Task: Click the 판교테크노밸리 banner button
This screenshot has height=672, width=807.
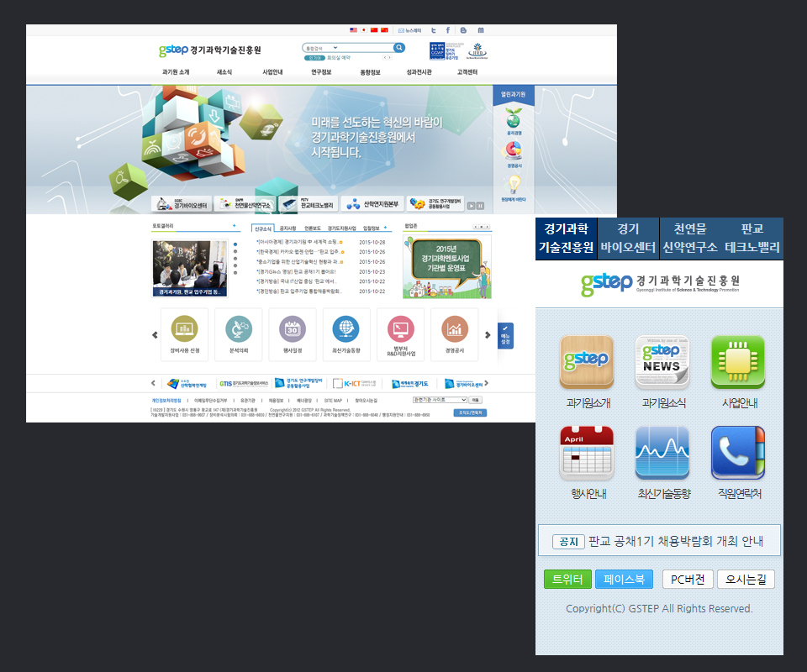Action: pyautogui.click(x=309, y=204)
